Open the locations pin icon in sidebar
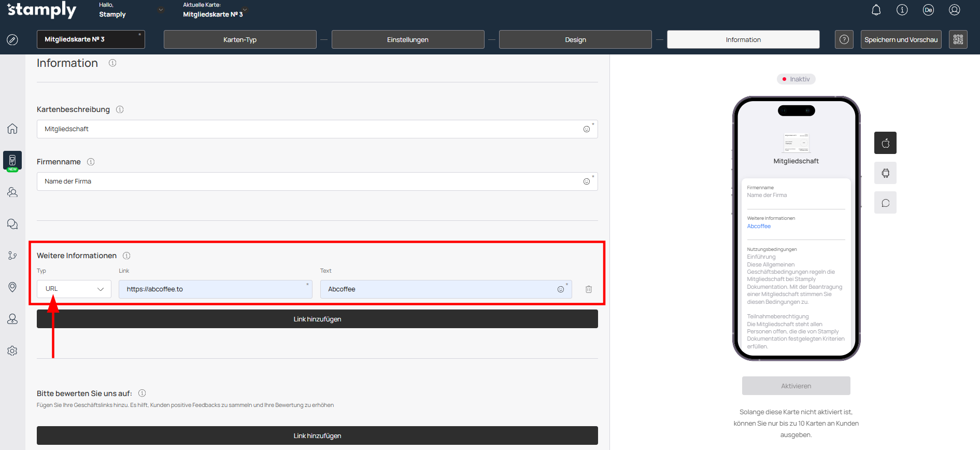980x450 pixels. pyautogui.click(x=12, y=287)
